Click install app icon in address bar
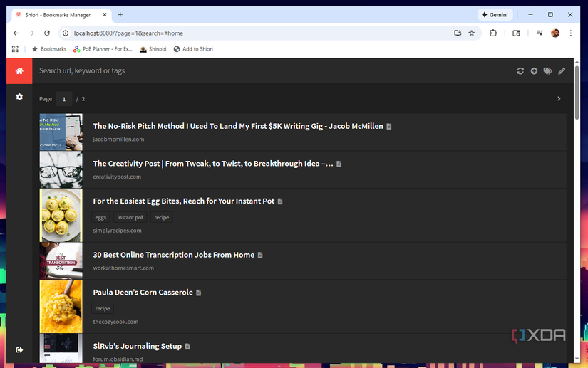 (458, 33)
